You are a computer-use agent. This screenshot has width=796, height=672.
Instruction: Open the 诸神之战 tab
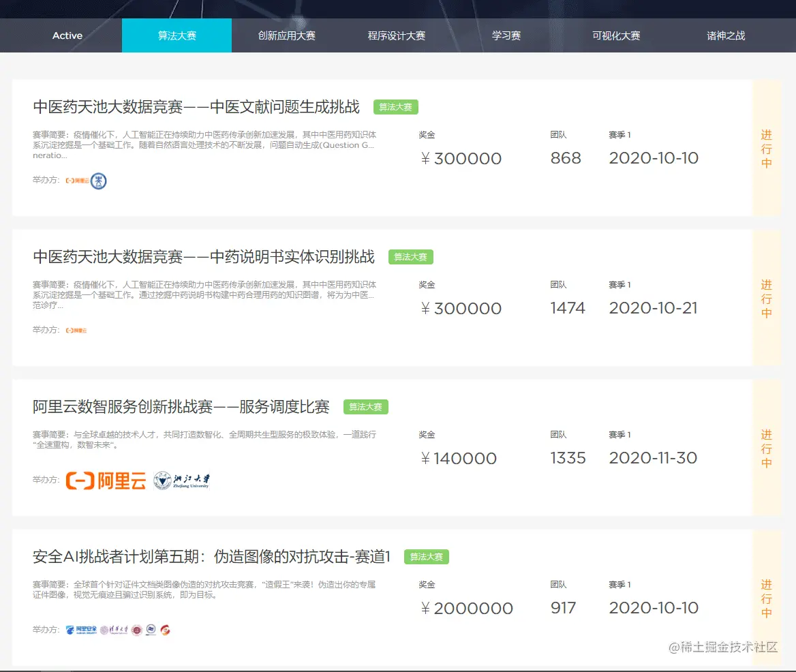(x=725, y=35)
